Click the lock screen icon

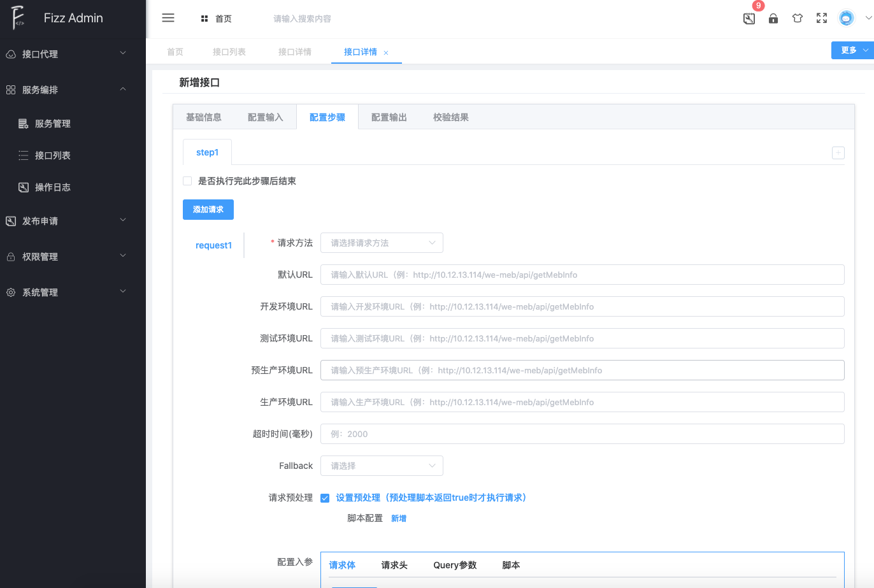(x=773, y=18)
